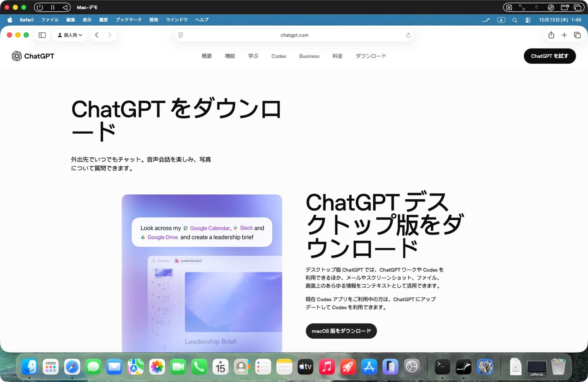588x382 pixels.
Task: Open ブックマーク menu
Action: (x=128, y=20)
